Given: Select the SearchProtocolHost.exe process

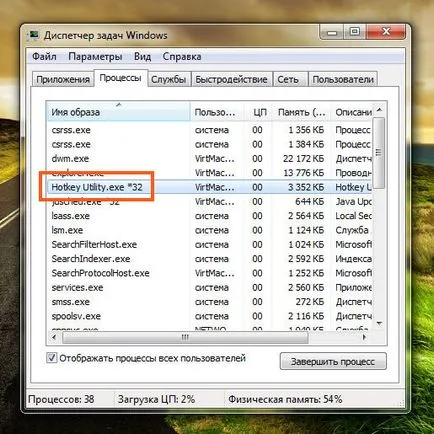Looking at the screenshot, I should (209, 273).
